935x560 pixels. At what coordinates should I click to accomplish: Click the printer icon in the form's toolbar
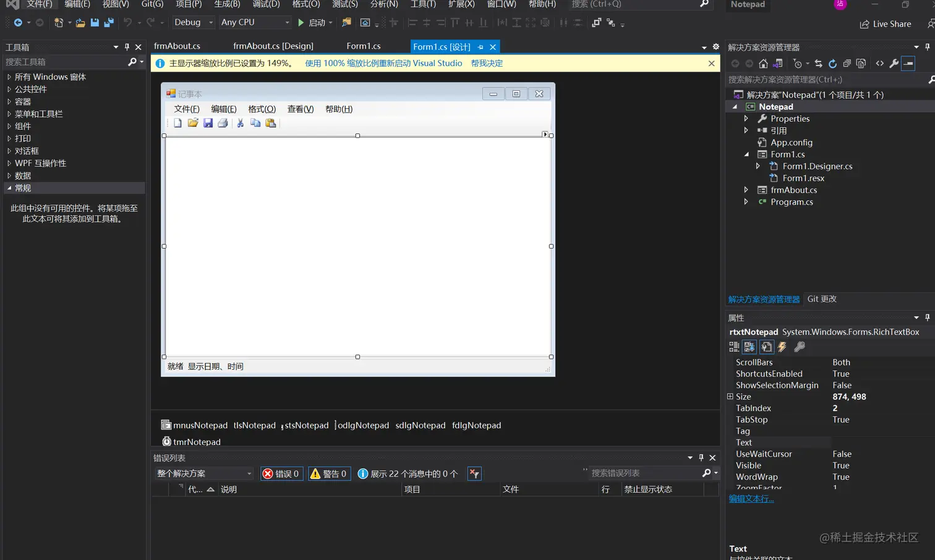[x=223, y=123]
